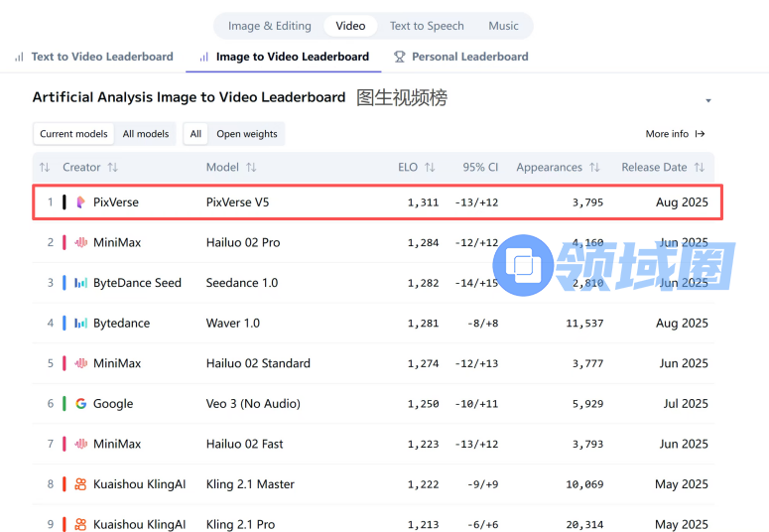This screenshot has height=532, width=769.
Task: Click the Google logo in row six
Action: point(80,404)
